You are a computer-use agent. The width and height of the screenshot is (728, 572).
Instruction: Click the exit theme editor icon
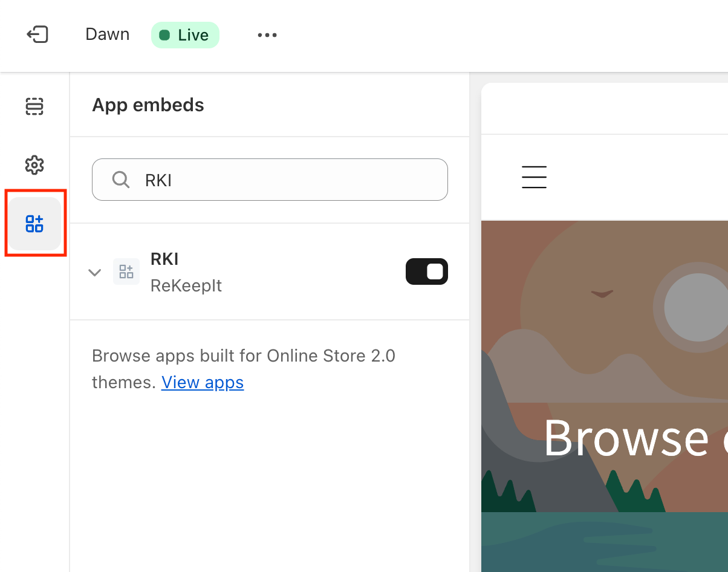click(x=37, y=35)
